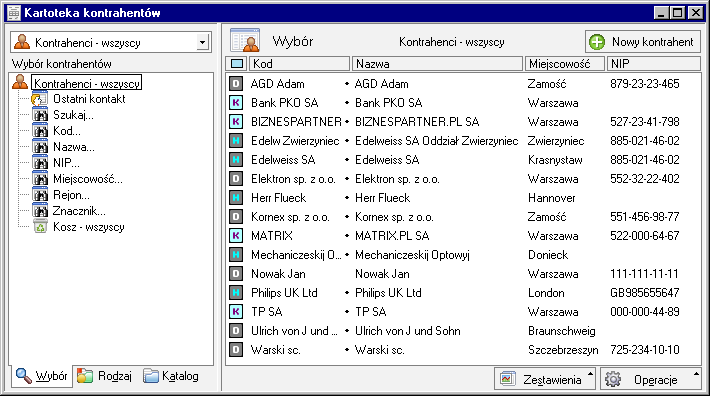
Task: Click the Ostatni kontakt clock icon
Action: pos(40,99)
